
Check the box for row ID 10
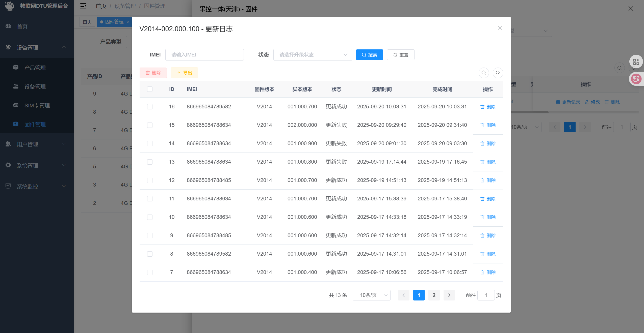tap(150, 217)
